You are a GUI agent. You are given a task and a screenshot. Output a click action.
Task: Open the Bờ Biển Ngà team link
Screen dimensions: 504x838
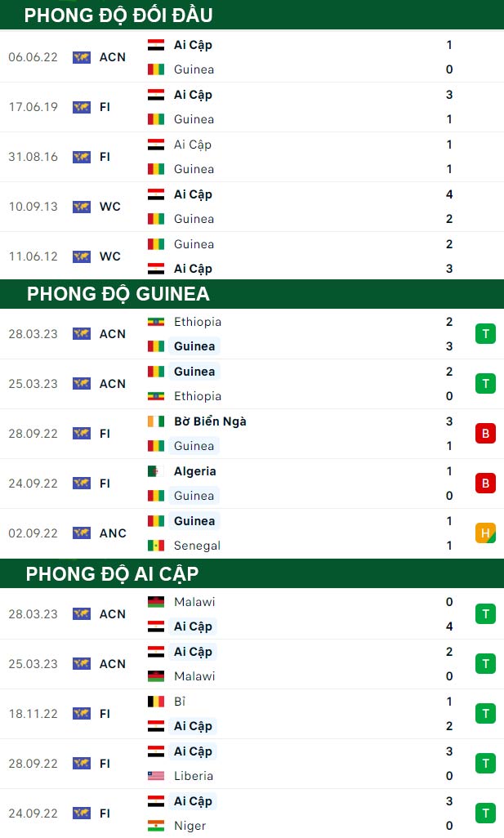(210, 421)
